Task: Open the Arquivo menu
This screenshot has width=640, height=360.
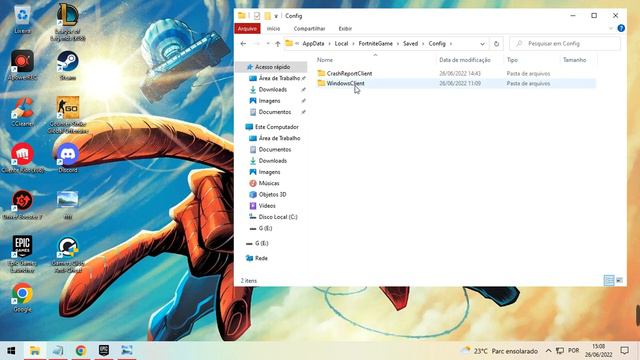Action: [x=247, y=29]
